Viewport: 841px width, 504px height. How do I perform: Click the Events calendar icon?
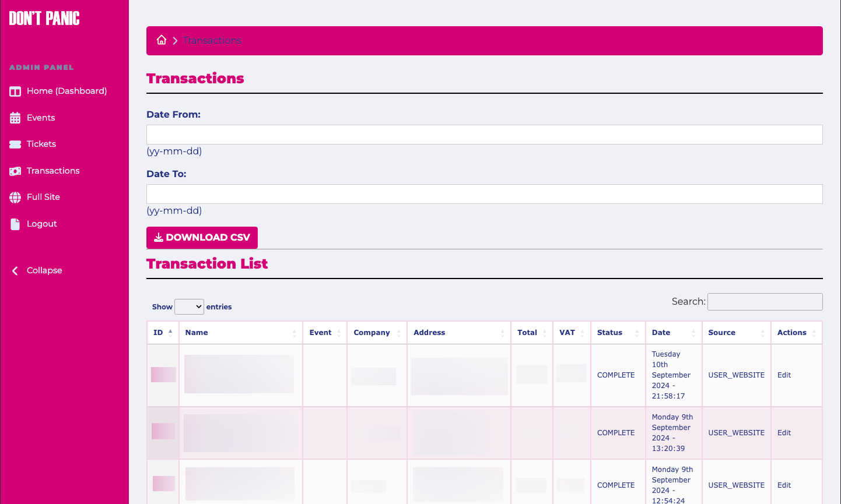[15, 117]
